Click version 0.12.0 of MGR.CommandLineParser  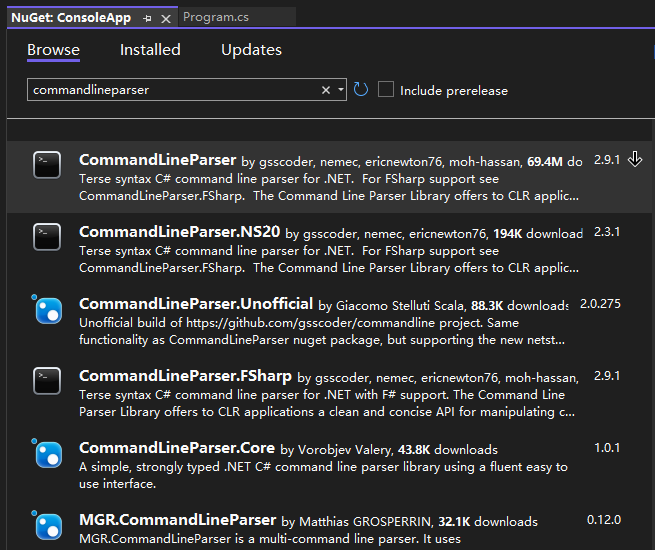pyautogui.click(x=604, y=520)
